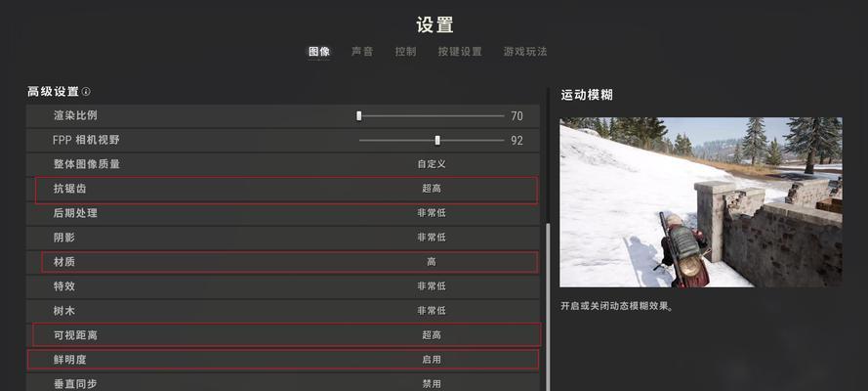Change 后期处理 value 非常低
The width and height of the screenshot is (868, 391).
tap(432, 213)
